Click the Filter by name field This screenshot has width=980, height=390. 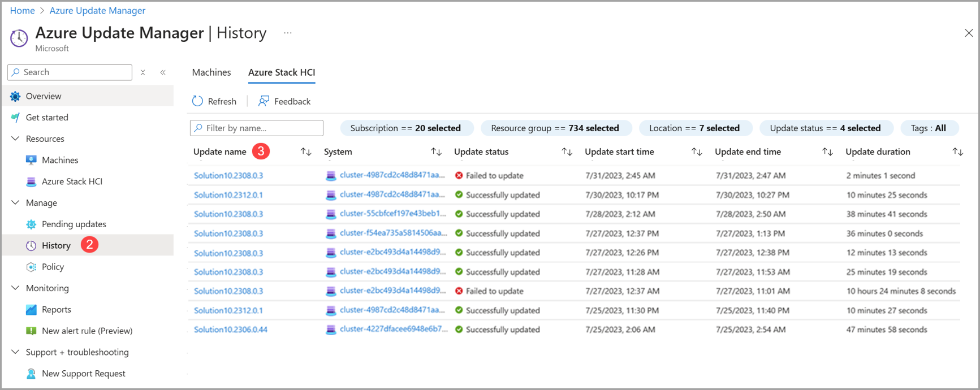[x=257, y=128]
